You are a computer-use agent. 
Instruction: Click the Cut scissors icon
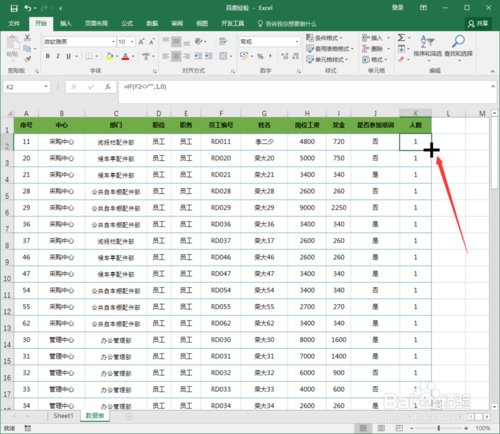coord(27,38)
